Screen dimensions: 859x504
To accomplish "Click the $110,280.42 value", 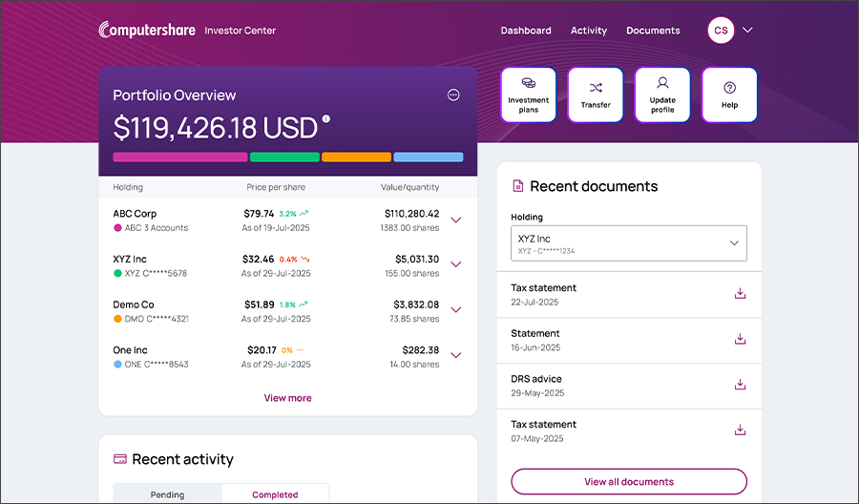I will pos(412,214).
